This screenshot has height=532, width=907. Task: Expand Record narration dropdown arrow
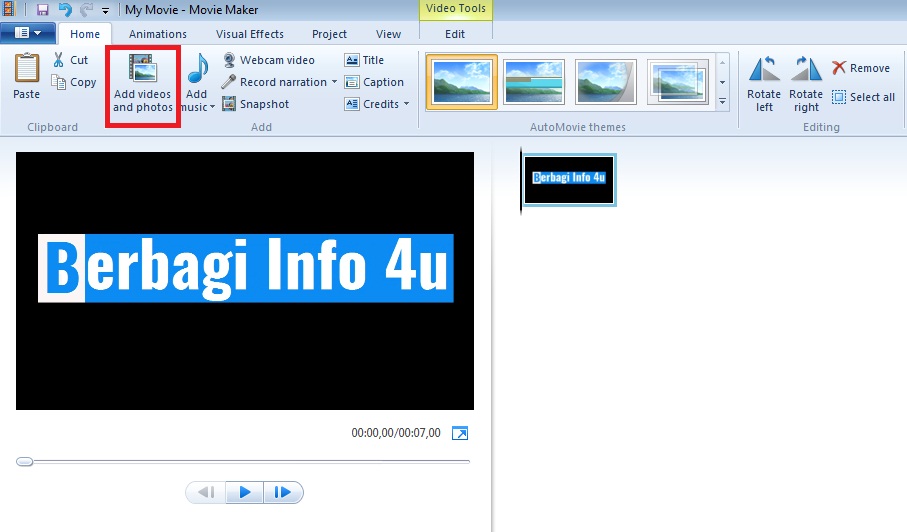point(334,82)
